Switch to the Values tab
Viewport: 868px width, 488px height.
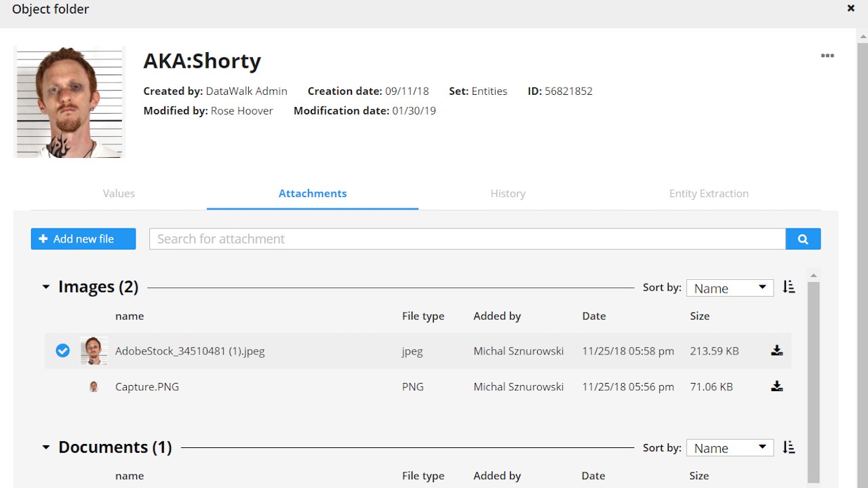pyautogui.click(x=119, y=193)
